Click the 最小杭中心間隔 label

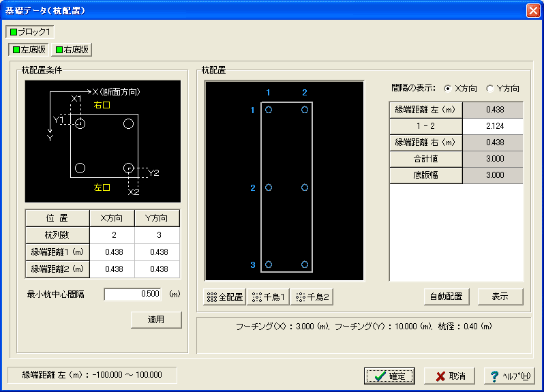click(55, 295)
